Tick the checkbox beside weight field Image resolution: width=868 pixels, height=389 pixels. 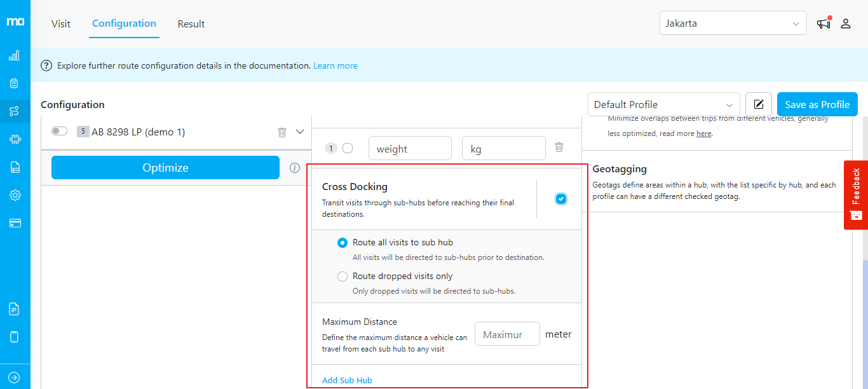tap(348, 149)
